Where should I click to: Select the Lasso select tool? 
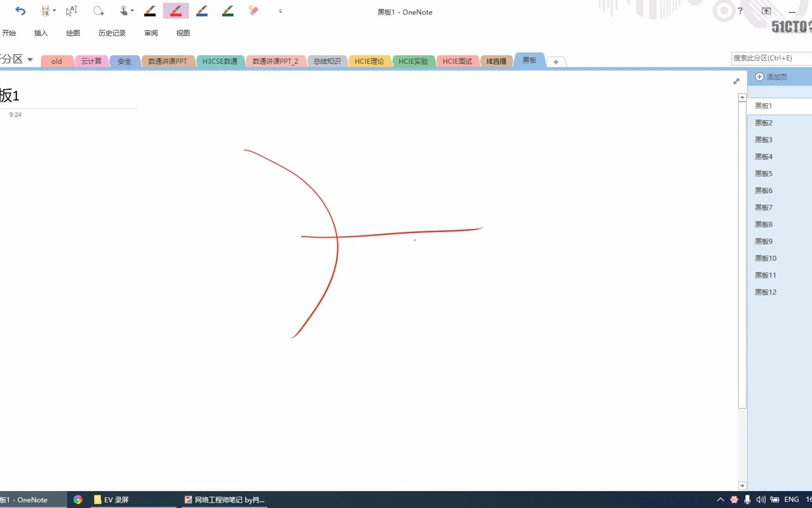click(x=98, y=11)
